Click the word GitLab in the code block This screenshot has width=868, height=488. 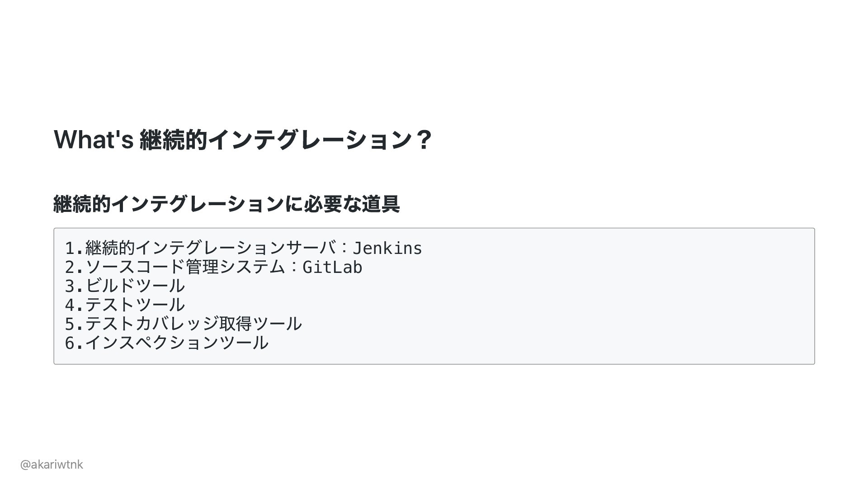click(x=332, y=267)
